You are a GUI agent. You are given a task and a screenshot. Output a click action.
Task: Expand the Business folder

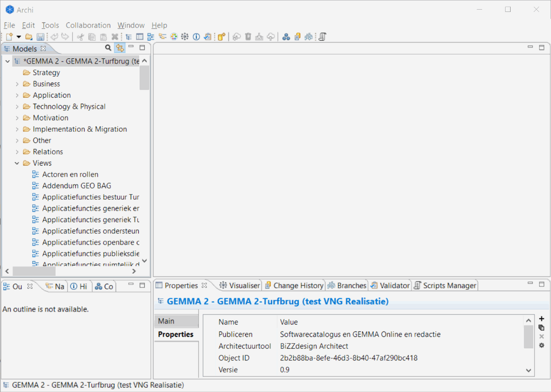17,84
